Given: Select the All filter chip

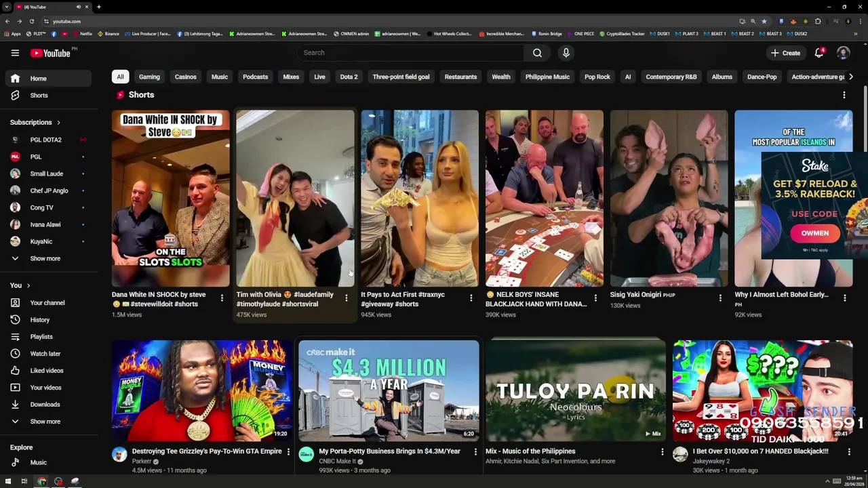Looking at the screenshot, I should (120, 77).
